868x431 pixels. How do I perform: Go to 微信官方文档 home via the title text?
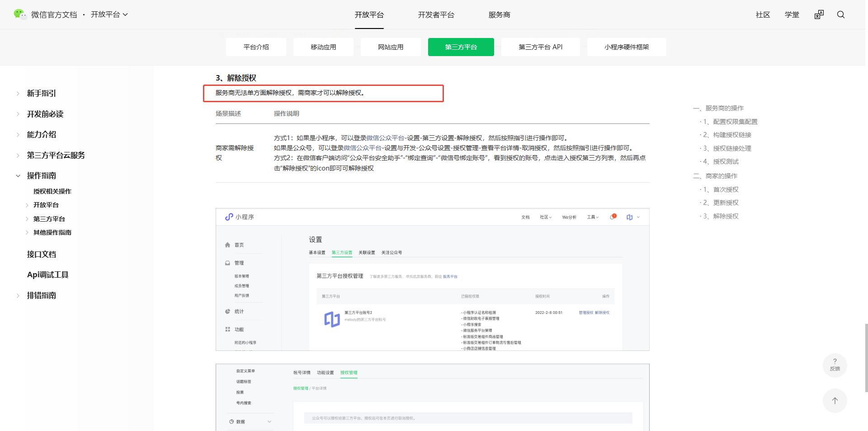pos(54,14)
